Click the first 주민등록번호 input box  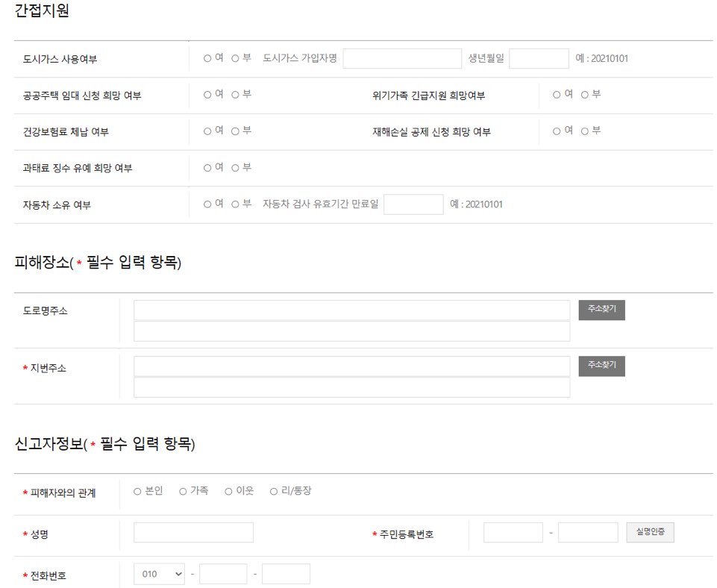tap(511, 531)
